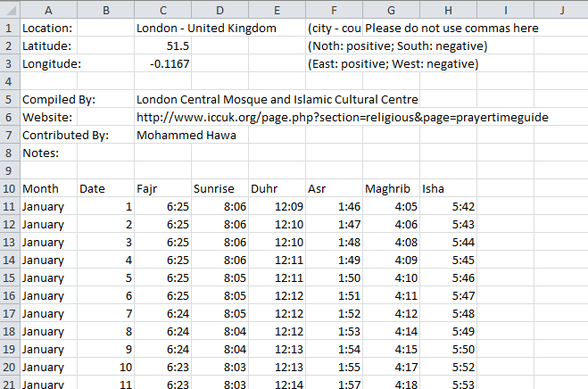Screen dimensions: 588x389
Task: Click the 'January' cell in row 14
Action: coord(49,260)
